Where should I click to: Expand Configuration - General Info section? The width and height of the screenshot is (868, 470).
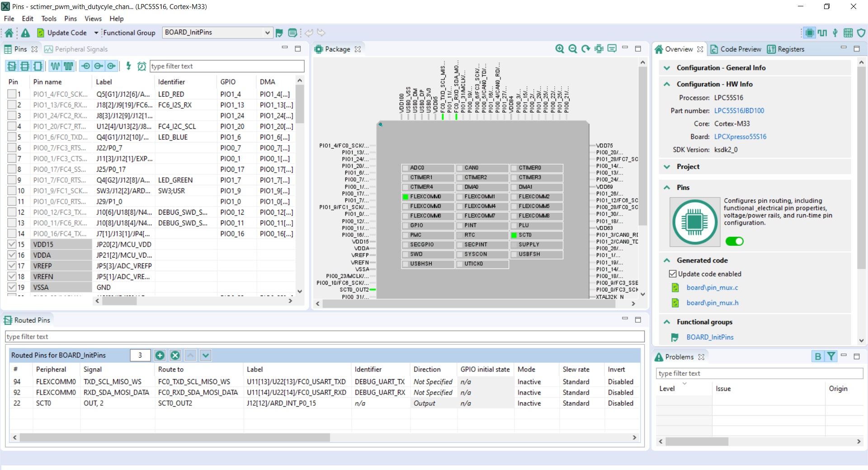coord(667,68)
